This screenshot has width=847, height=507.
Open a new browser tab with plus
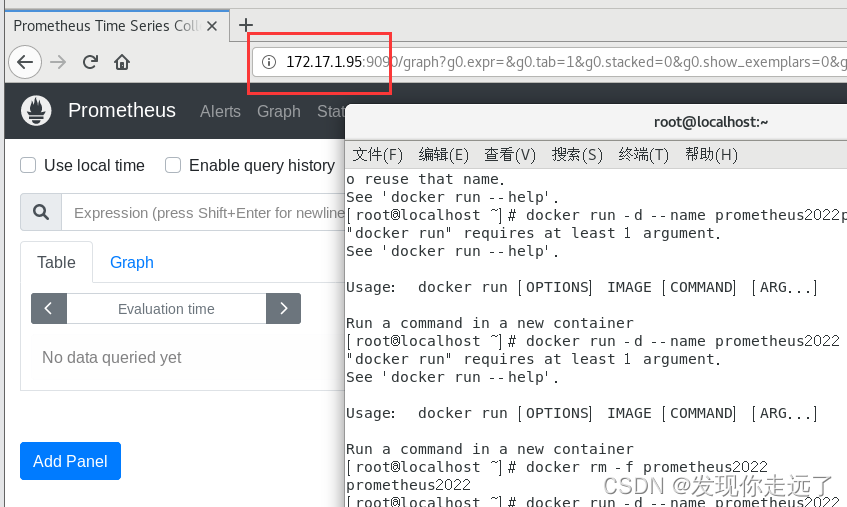[246, 25]
